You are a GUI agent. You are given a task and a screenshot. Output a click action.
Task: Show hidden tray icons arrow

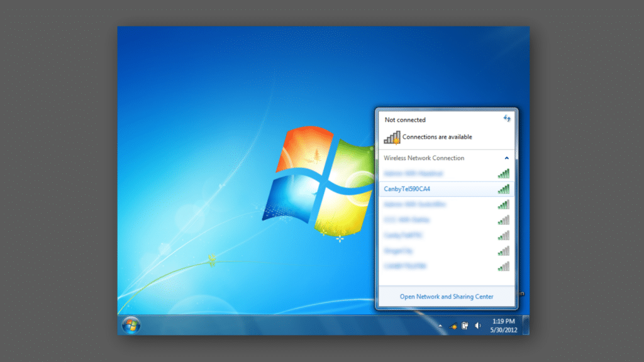coord(440,326)
